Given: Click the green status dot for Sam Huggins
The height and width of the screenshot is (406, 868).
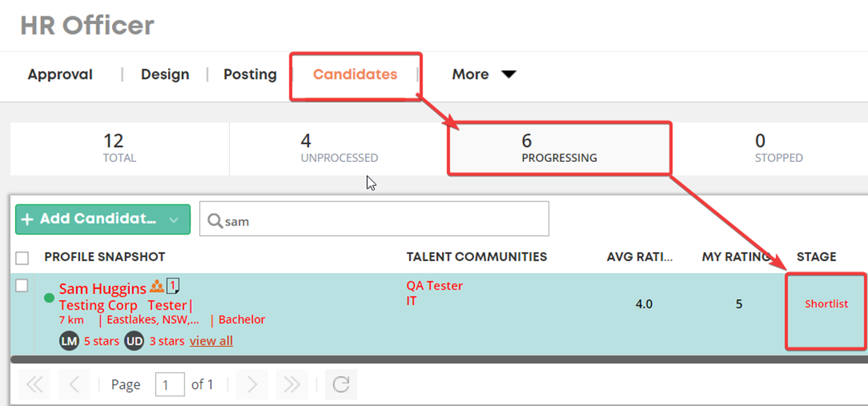Looking at the screenshot, I should (x=49, y=298).
